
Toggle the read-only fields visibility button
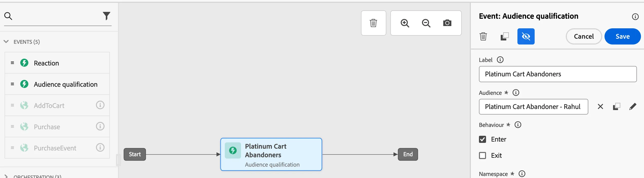click(x=526, y=36)
